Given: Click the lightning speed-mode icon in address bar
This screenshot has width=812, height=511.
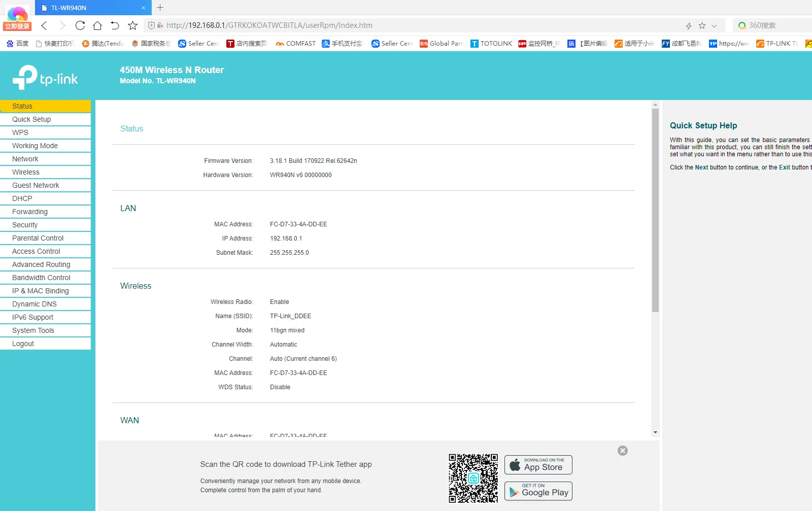Looking at the screenshot, I should point(689,26).
